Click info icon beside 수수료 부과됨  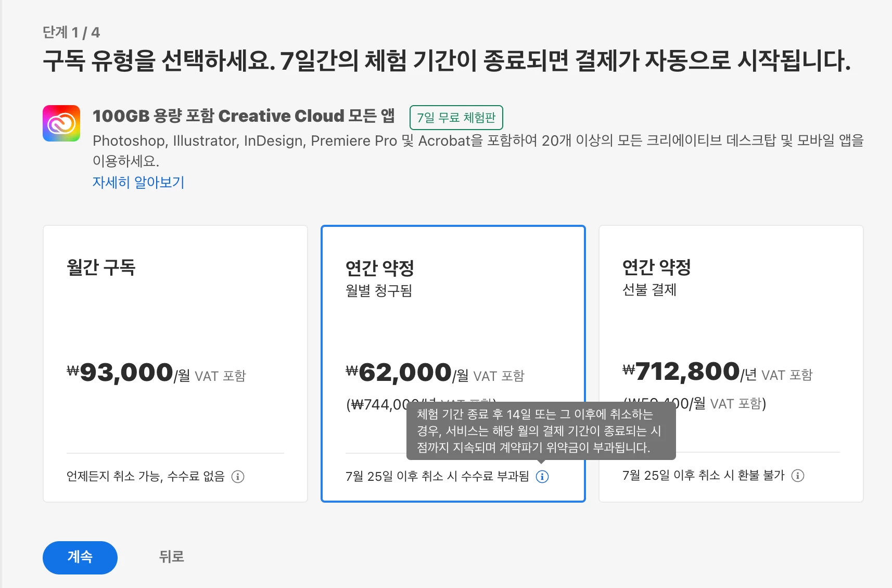(542, 477)
